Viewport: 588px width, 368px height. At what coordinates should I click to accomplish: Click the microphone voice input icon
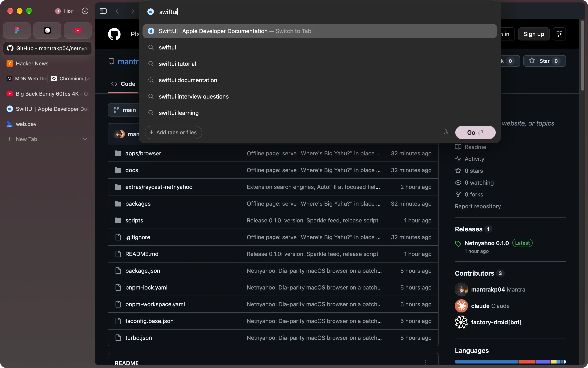point(446,132)
